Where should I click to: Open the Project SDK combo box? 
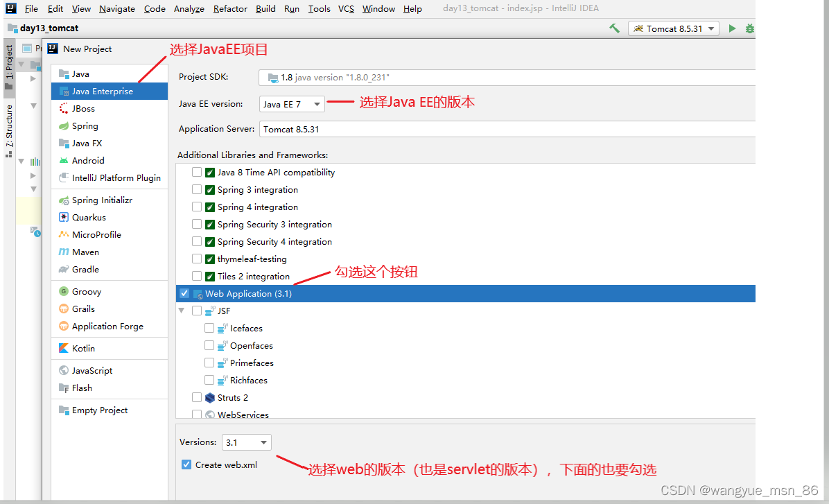tap(507, 77)
